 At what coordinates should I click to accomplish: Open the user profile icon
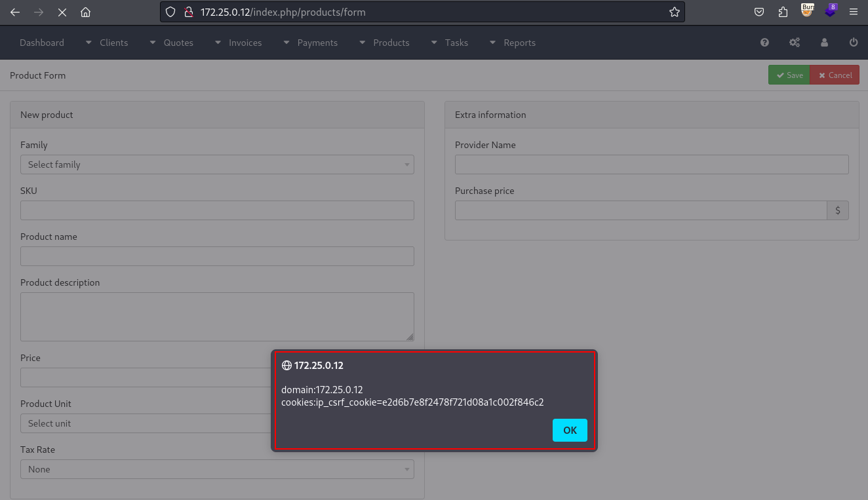pyautogui.click(x=824, y=42)
